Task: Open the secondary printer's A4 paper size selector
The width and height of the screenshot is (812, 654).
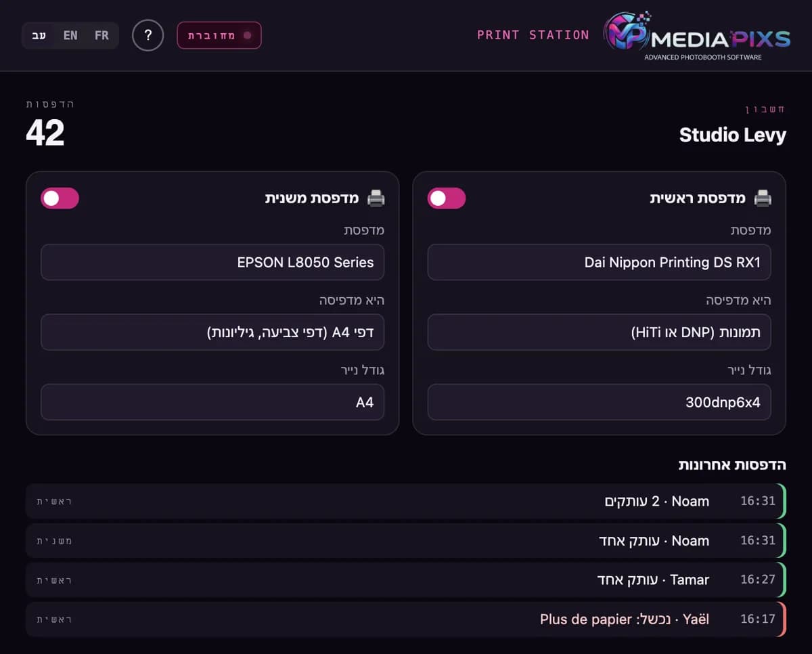Action: 212,402
